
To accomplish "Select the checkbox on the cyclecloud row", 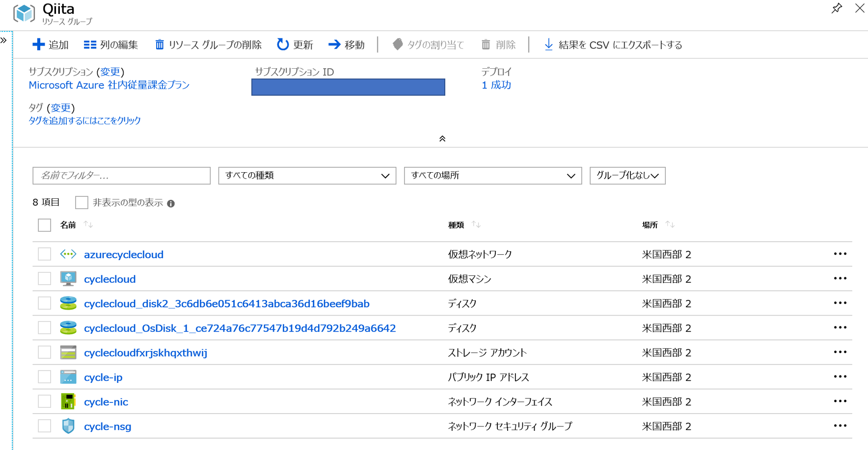I will click(x=44, y=278).
